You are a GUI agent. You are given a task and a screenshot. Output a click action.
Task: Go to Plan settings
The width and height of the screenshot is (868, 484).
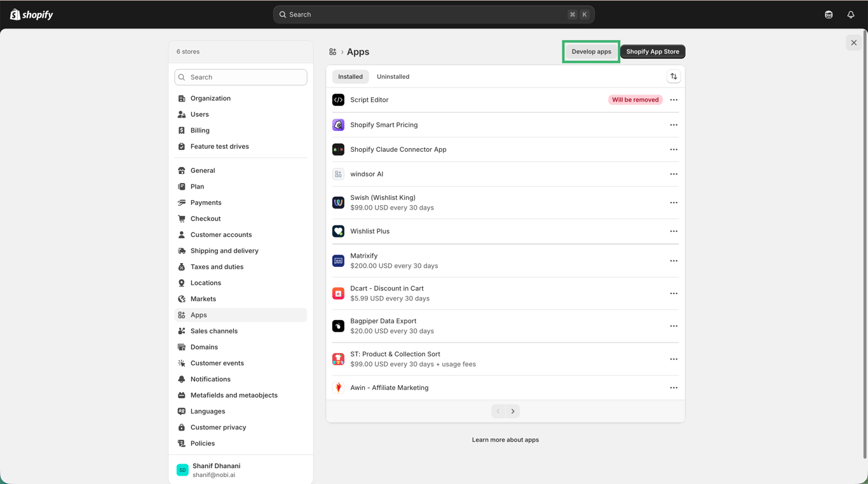[241, 187]
